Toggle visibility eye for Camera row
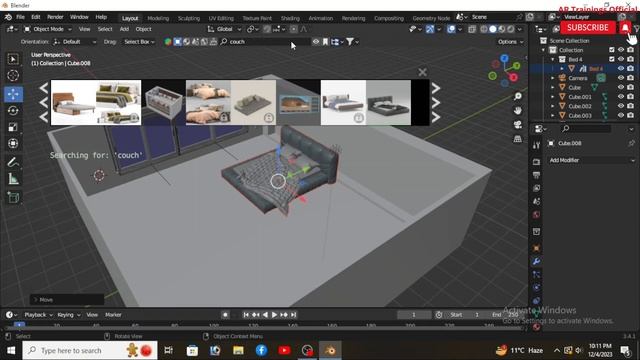This screenshot has height=360, width=640. point(621,78)
